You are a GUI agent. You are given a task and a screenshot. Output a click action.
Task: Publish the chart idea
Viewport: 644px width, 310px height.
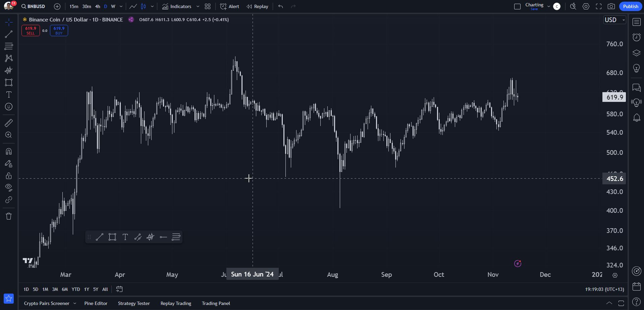631,6
